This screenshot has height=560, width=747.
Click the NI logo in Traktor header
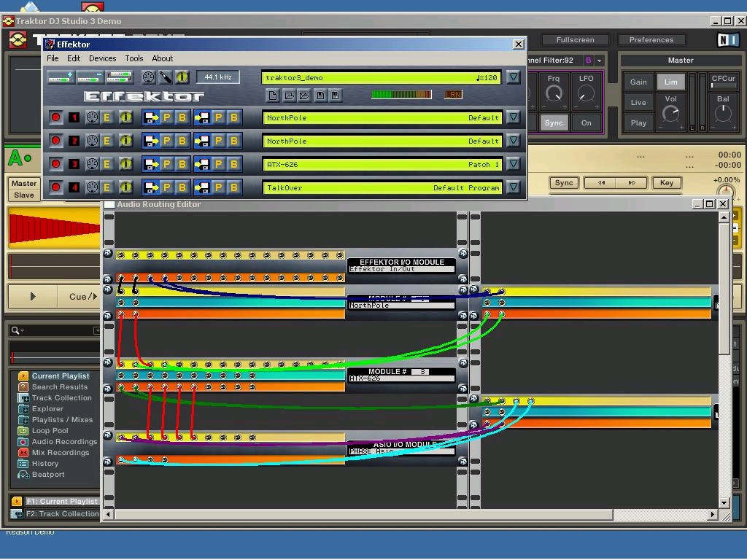(x=728, y=40)
